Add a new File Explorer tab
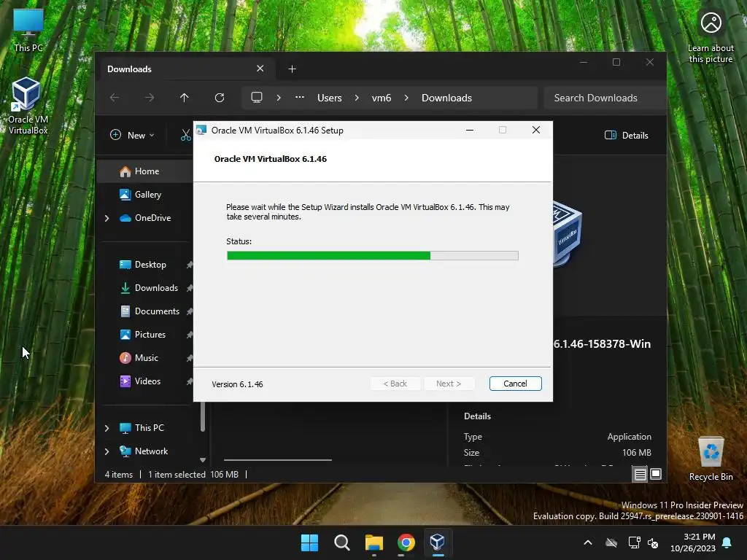The width and height of the screenshot is (747, 560). tap(292, 69)
